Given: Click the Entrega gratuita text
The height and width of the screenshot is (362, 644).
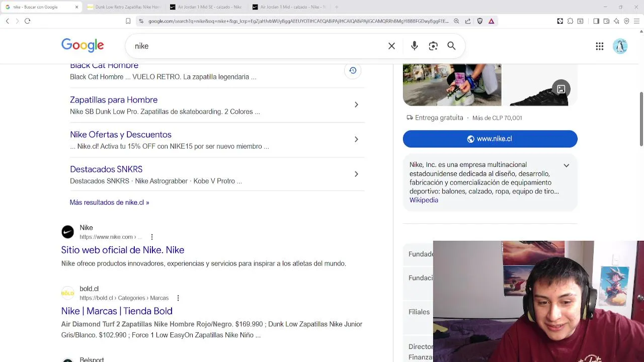Looking at the screenshot, I should [x=439, y=118].
